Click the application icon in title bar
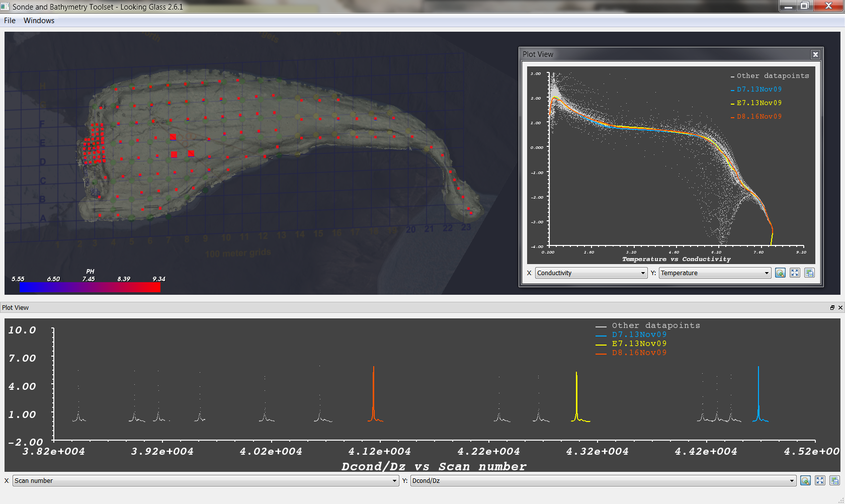This screenshot has width=845, height=504. pos(5,7)
